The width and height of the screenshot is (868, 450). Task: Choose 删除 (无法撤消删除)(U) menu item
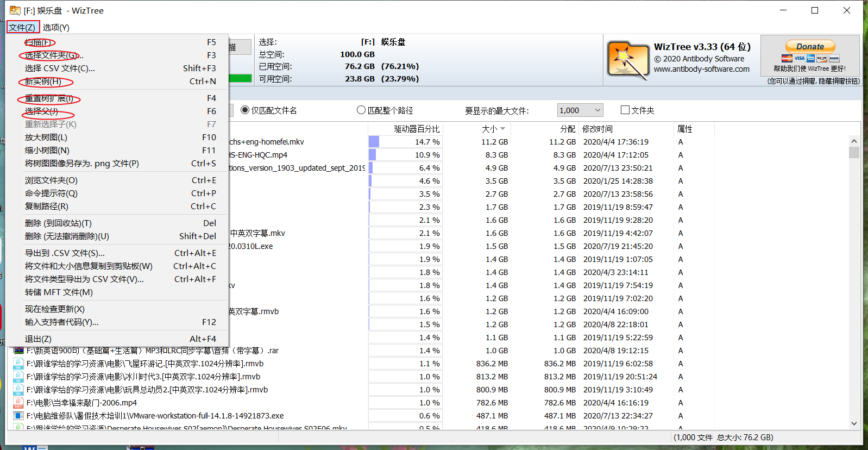tap(117, 236)
